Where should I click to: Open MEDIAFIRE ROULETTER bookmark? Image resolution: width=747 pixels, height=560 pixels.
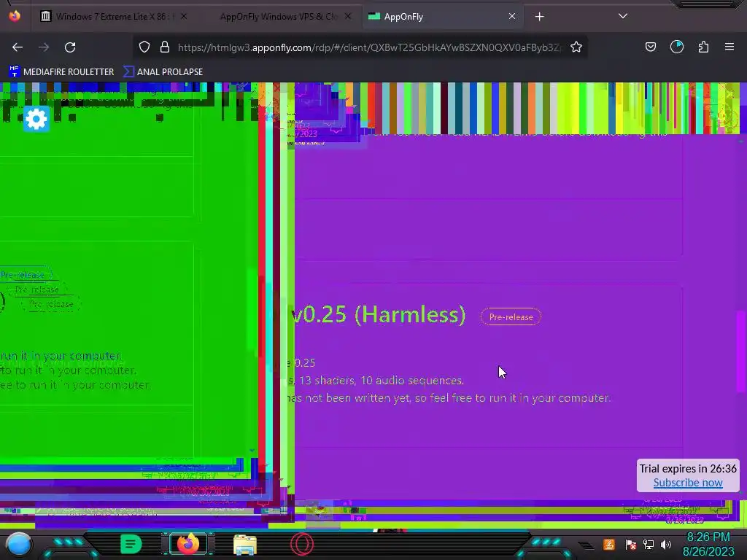coord(61,72)
